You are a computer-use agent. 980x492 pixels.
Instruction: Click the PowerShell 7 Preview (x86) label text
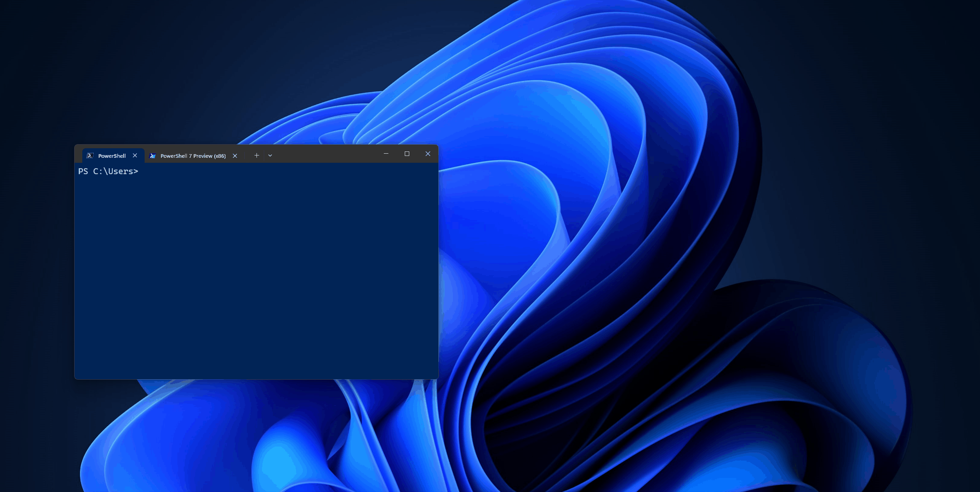pyautogui.click(x=192, y=156)
